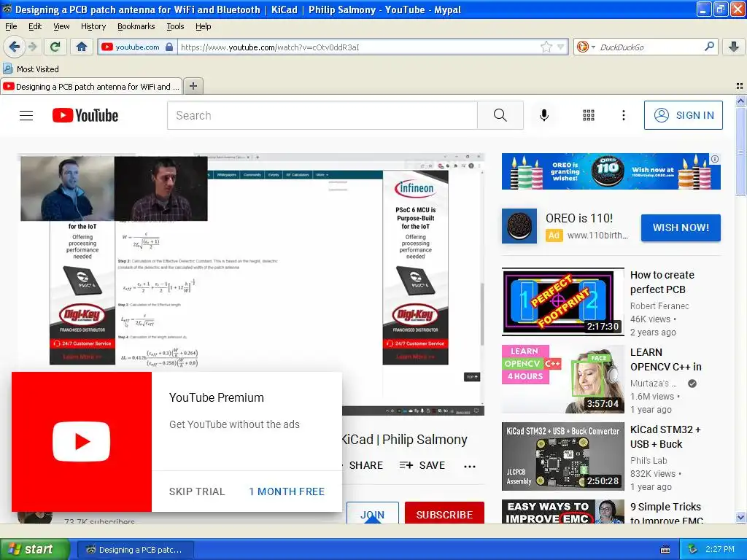This screenshot has height=560, width=747.
Task: Click the Phil's Lab channel name
Action: [649, 461]
